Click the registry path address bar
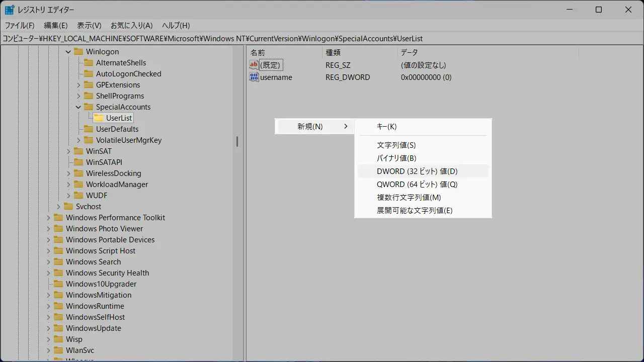The image size is (644, 362). 322,39
